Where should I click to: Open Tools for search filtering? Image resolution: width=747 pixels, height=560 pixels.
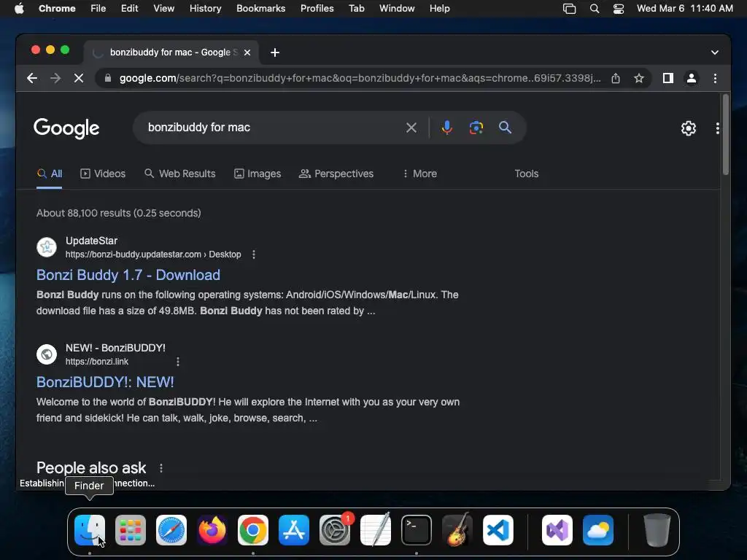[527, 174]
